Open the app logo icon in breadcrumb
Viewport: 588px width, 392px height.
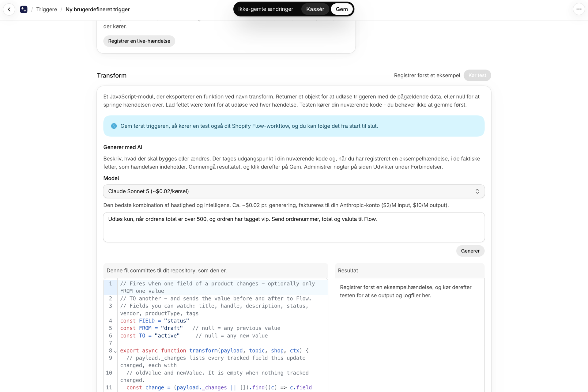pos(24,9)
